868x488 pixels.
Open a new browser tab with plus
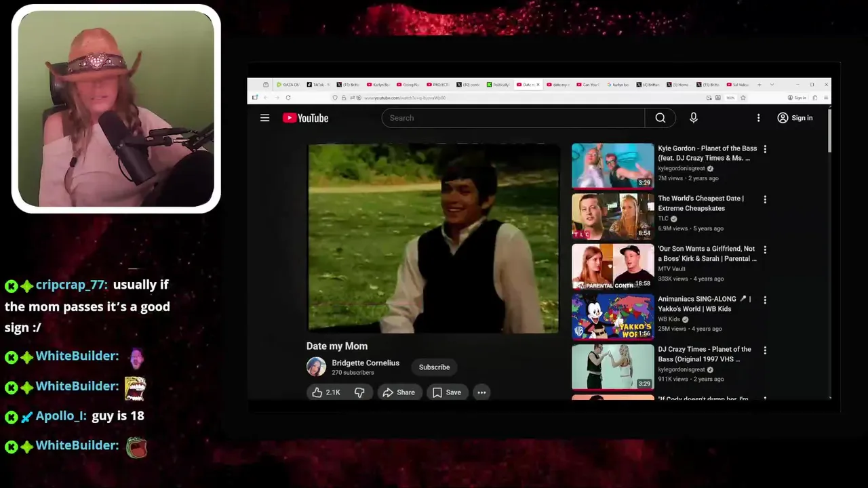[759, 85]
